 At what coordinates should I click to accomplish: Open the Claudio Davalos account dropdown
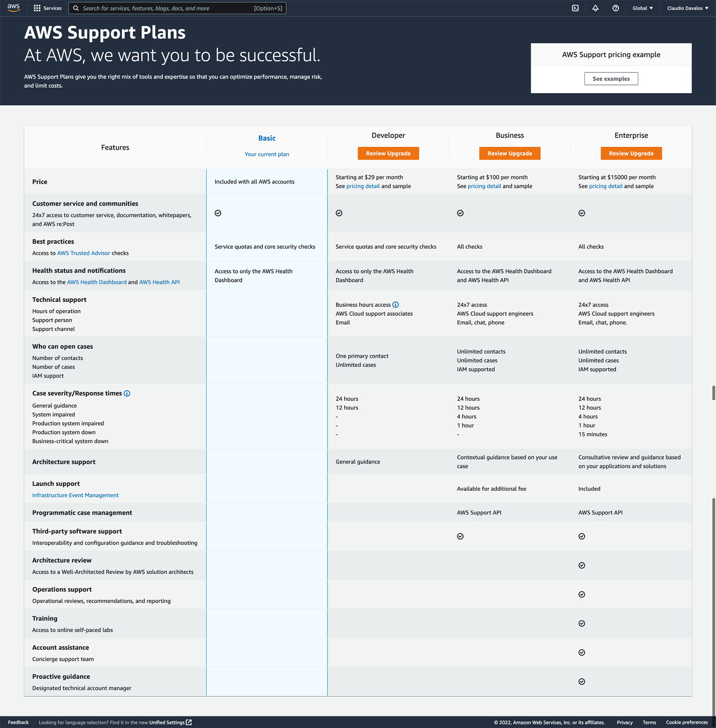click(x=688, y=8)
